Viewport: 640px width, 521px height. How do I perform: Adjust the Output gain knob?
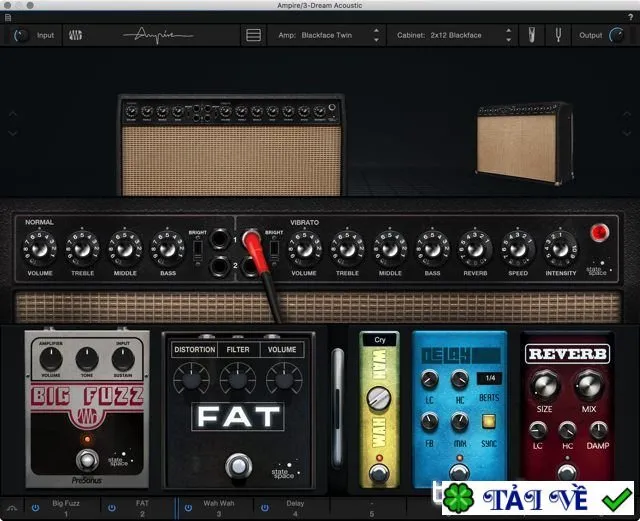click(617, 36)
